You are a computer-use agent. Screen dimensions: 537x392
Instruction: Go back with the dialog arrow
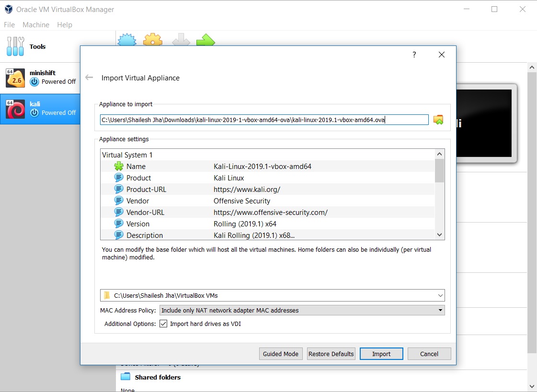point(89,78)
